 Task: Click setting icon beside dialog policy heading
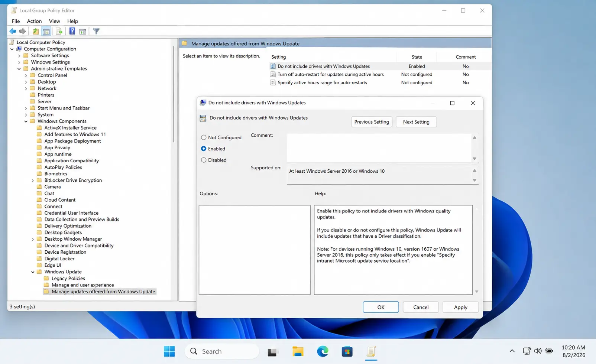click(203, 118)
